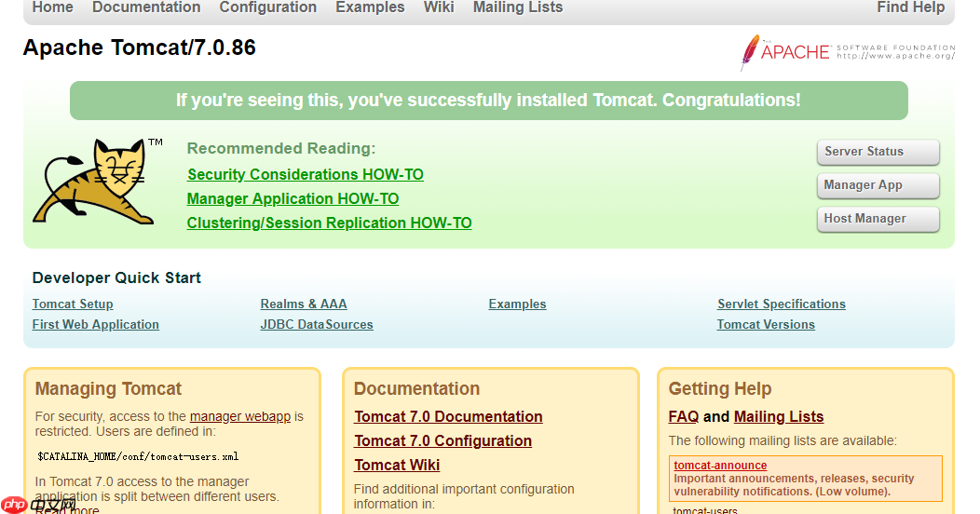Image resolution: width=980 pixels, height=514 pixels.
Task: Click the Apache Tomcat/7.0.86 heading
Action: pos(140,47)
